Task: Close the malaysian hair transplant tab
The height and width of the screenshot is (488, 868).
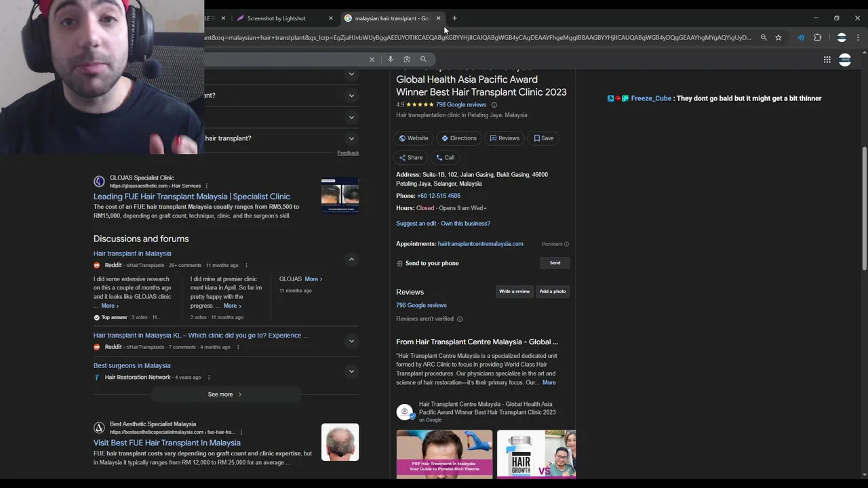Action: (438, 18)
